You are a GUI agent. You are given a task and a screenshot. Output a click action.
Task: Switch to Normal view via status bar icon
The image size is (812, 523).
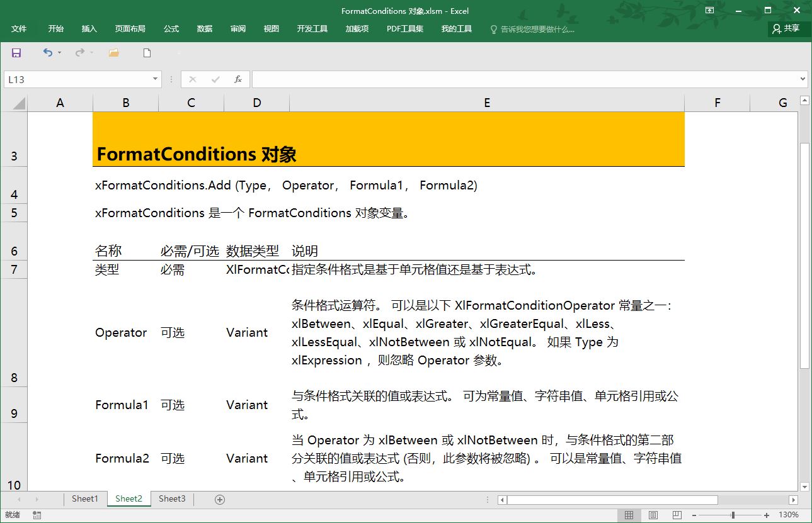coord(630,515)
